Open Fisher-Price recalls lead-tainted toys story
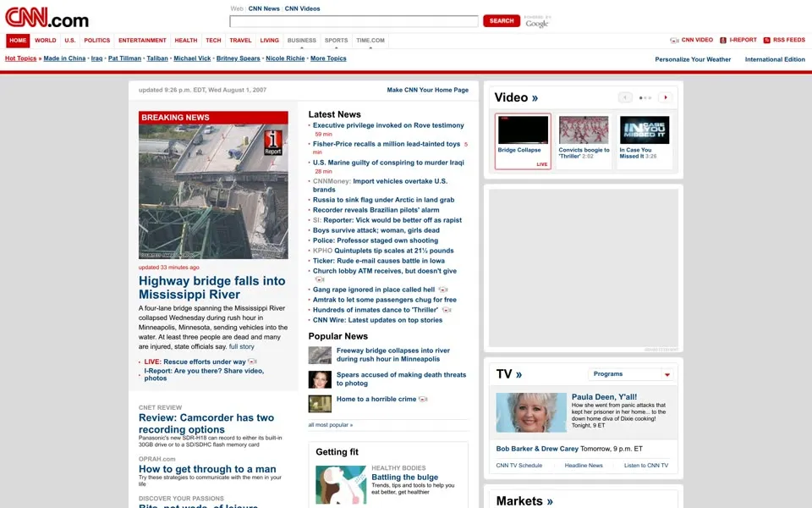The image size is (812, 508). [387, 144]
